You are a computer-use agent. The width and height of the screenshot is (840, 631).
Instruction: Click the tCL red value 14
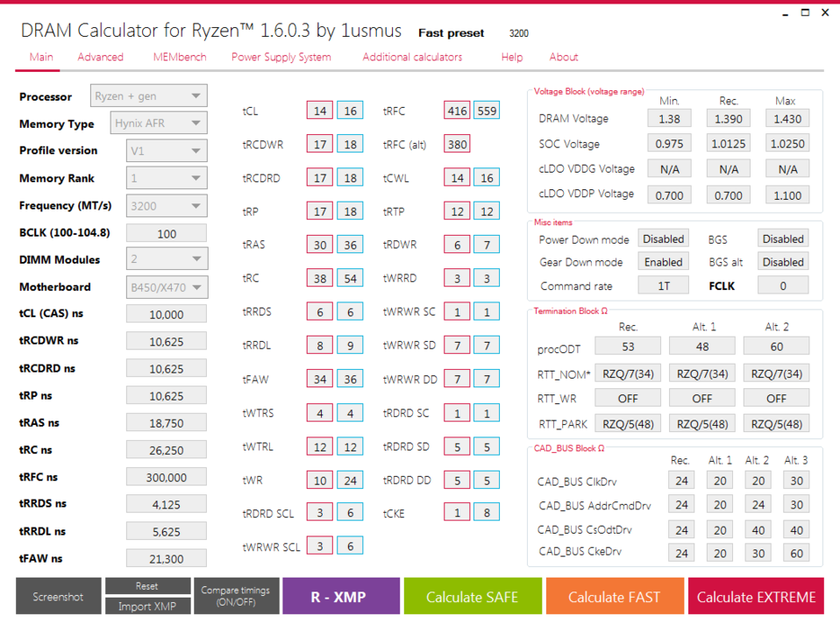tap(320, 110)
